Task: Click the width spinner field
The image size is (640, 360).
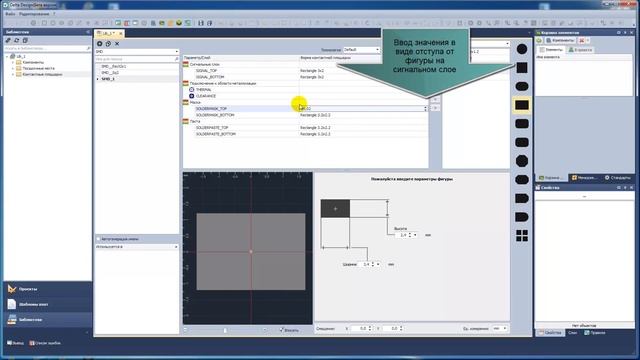Action: (x=367, y=264)
